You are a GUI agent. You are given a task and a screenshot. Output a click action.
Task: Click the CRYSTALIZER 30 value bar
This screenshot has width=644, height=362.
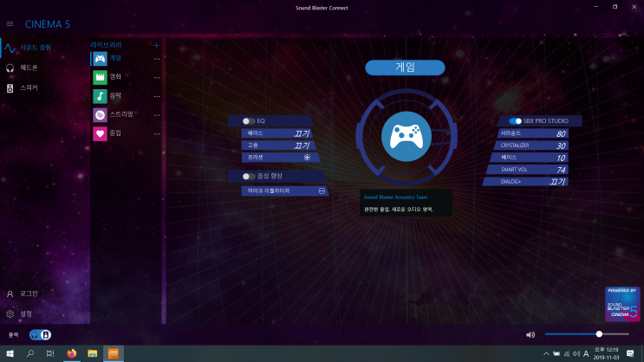(x=530, y=145)
